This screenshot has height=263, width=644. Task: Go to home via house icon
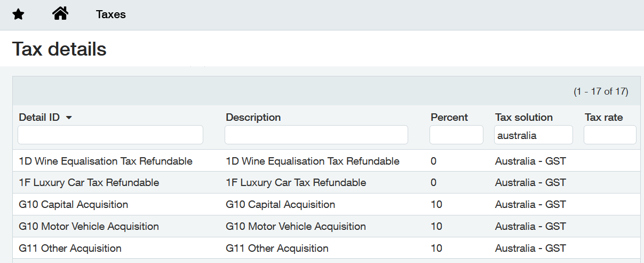click(60, 13)
